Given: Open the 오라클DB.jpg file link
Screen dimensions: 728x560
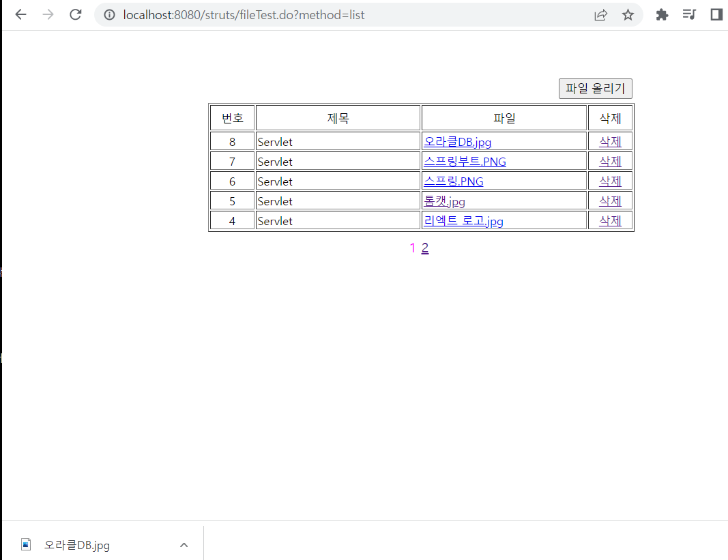Looking at the screenshot, I should tap(458, 141).
